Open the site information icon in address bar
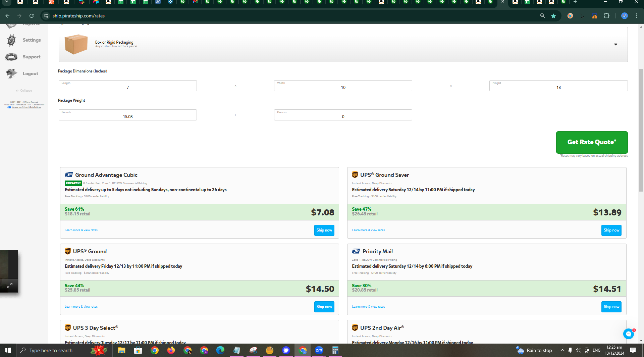The width and height of the screenshot is (644, 357). click(x=46, y=16)
